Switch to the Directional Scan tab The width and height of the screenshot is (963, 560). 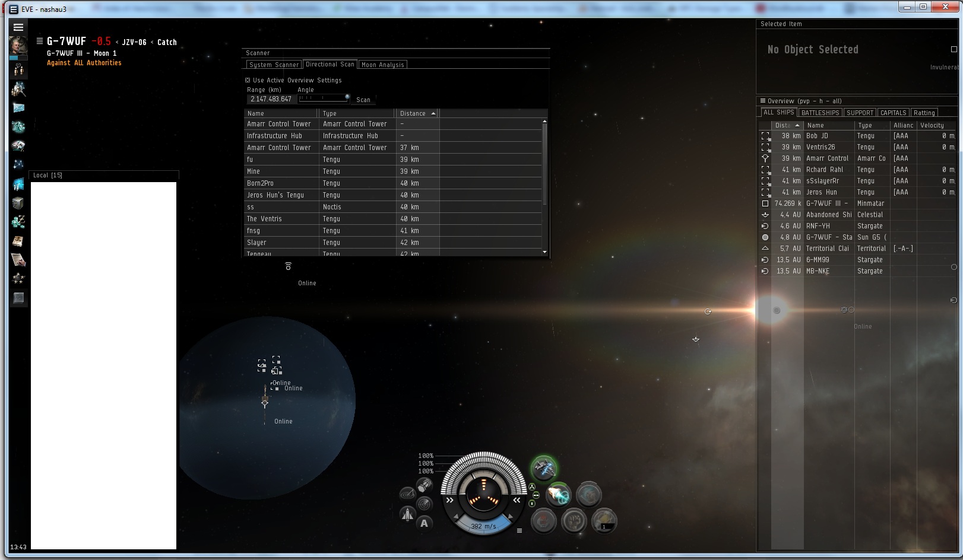coord(330,64)
